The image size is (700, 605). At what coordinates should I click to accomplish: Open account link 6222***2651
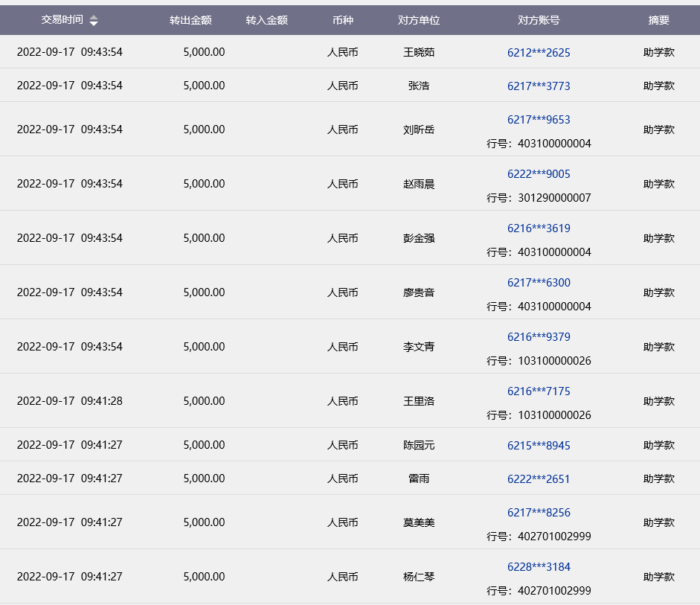coord(539,479)
